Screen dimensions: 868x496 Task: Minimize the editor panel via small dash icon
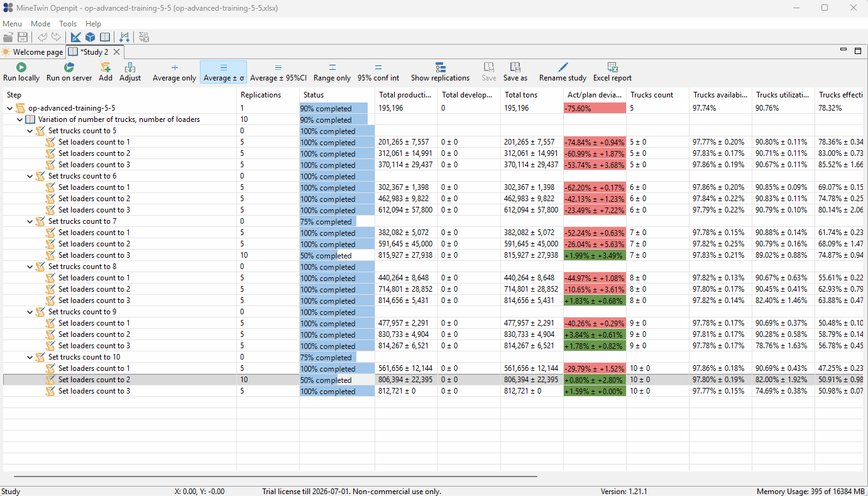click(x=843, y=50)
